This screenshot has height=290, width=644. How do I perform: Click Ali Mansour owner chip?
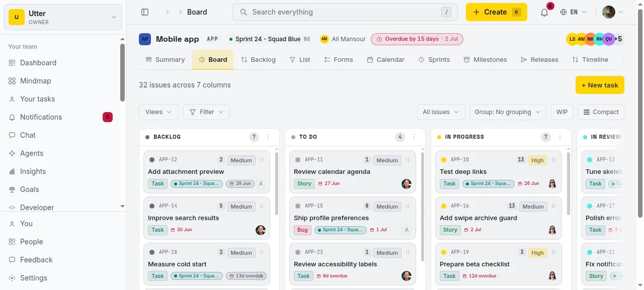tap(343, 39)
